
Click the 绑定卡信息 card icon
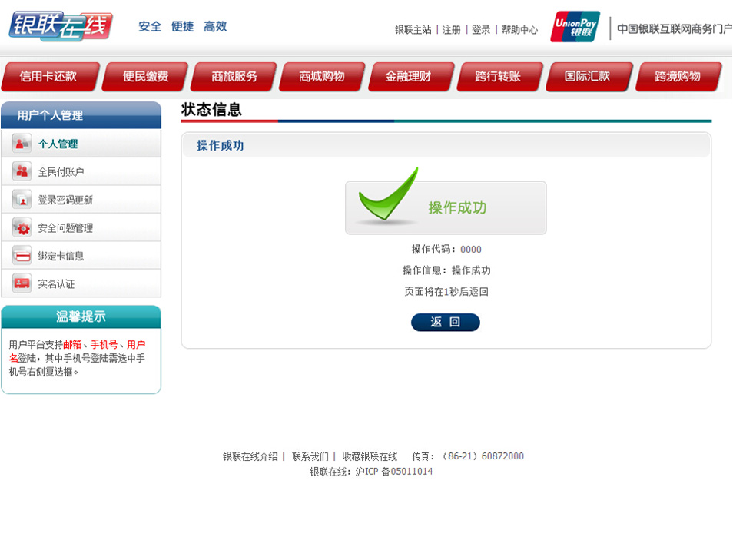[x=22, y=256]
